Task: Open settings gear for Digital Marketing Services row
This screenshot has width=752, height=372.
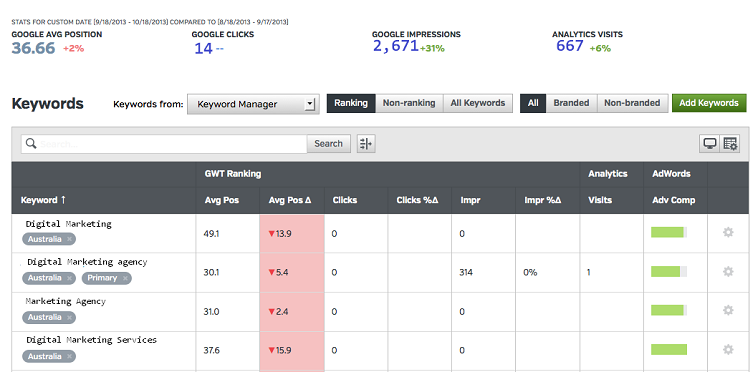Action: pyautogui.click(x=728, y=350)
